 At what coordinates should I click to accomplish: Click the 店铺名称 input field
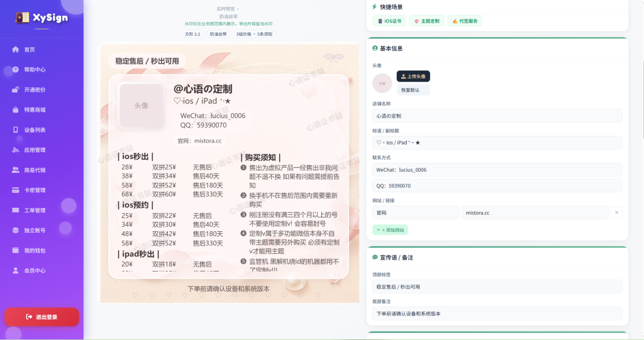coord(497,116)
